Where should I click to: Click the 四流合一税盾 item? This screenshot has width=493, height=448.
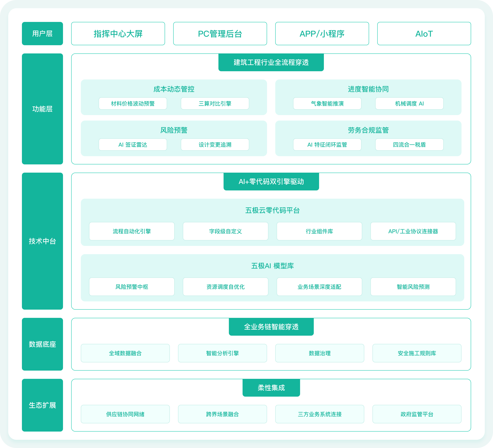click(x=409, y=145)
